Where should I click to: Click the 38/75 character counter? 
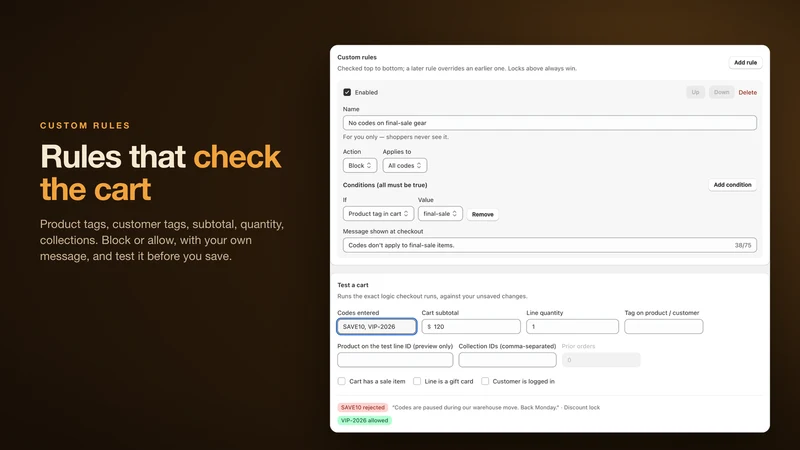click(x=742, y=245)
